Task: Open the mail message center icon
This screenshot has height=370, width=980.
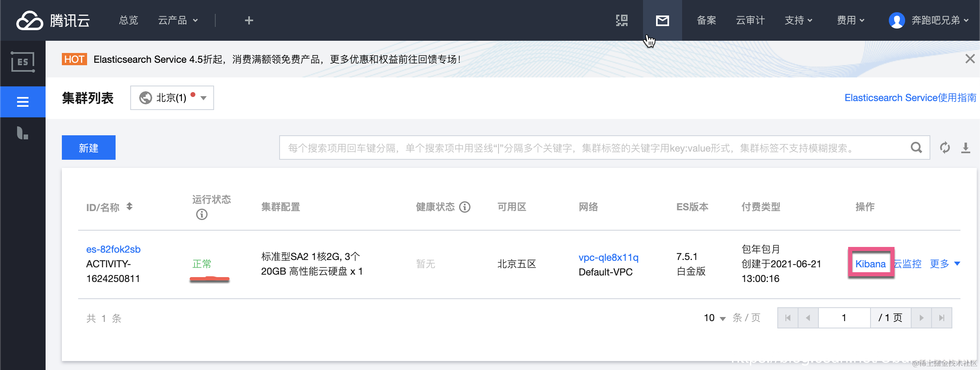Action: (x=663, y=20)
